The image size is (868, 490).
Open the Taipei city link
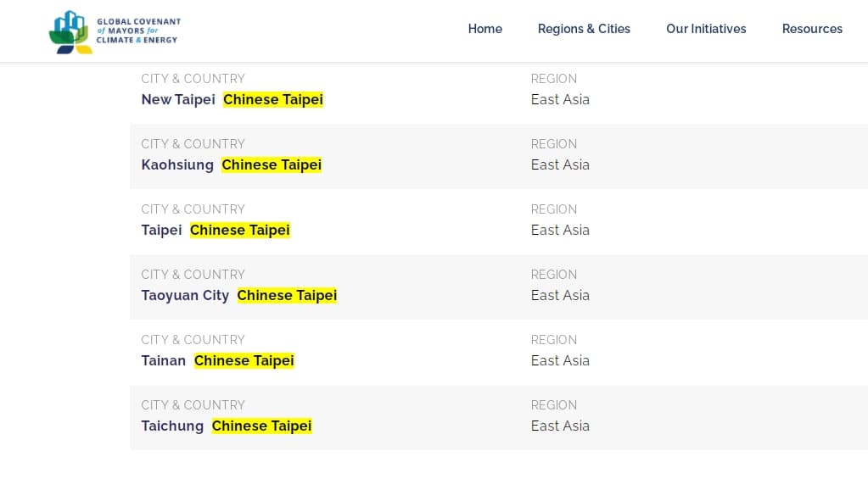pyautogui.click(x=161, y=230)
